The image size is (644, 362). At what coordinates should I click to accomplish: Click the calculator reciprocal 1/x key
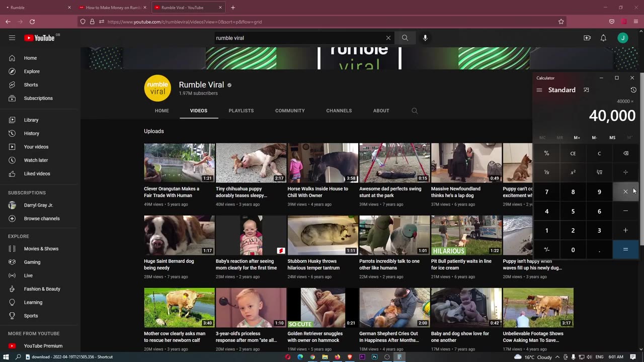coord(546,172)
